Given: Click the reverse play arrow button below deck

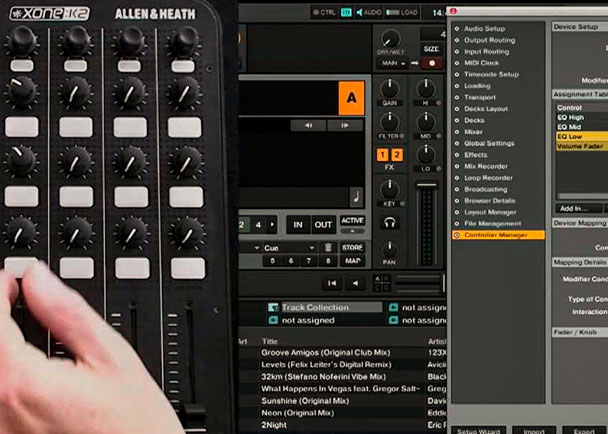Looking at the screenshot, I should tap(356, 283).
